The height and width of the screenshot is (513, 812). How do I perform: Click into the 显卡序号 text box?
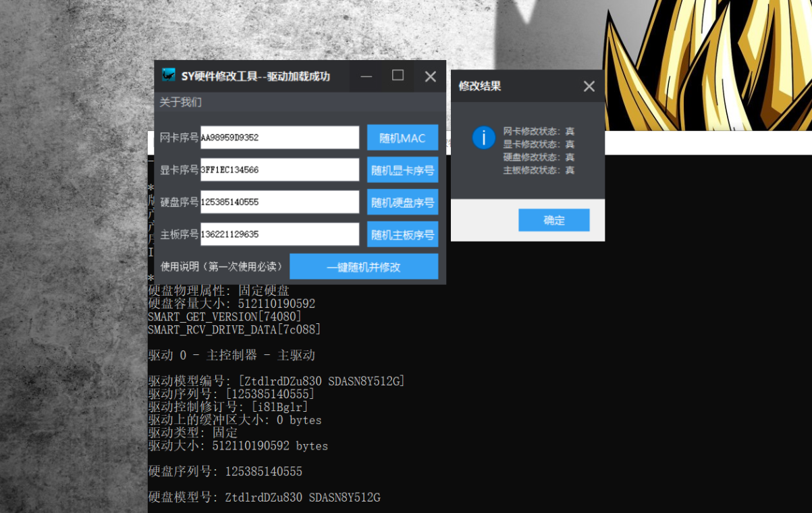pos(279,170)
